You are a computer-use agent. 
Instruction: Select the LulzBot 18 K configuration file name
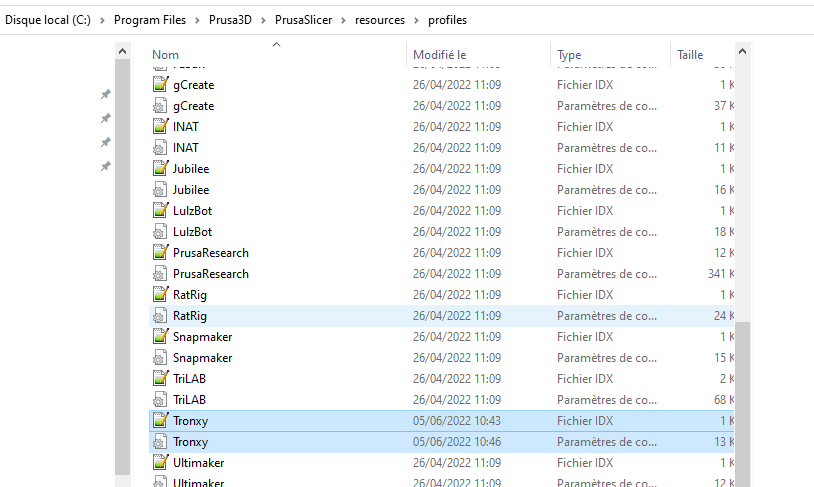tap(193, 232)
